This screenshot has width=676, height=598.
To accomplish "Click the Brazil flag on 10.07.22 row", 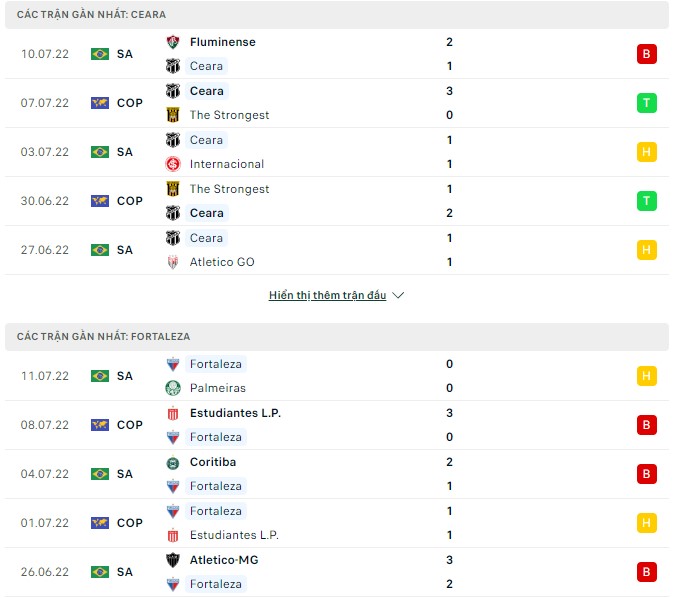I will point(99,54).
